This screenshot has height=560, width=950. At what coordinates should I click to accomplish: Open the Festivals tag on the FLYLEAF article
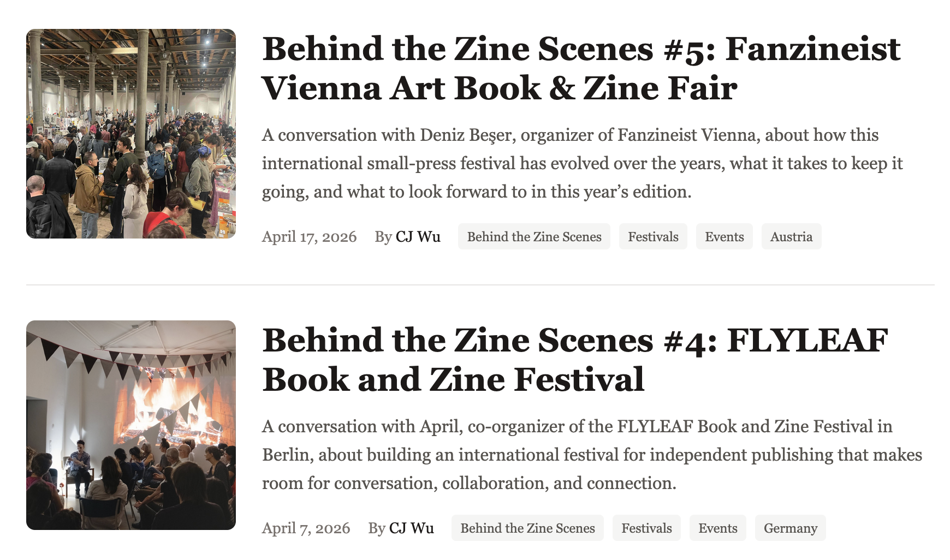646,528
